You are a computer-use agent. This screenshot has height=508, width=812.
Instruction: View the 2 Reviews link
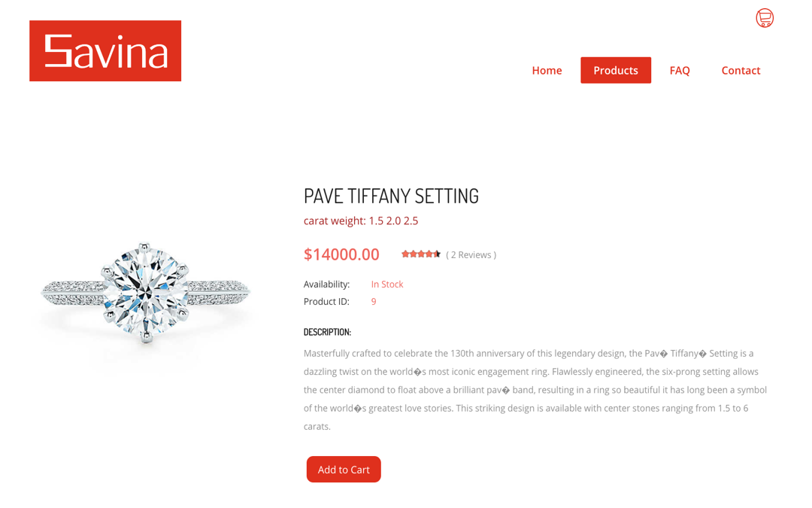point(471,255)
